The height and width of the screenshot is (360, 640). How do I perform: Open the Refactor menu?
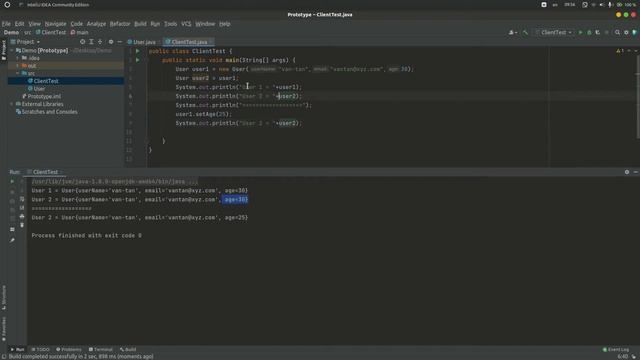120,24
